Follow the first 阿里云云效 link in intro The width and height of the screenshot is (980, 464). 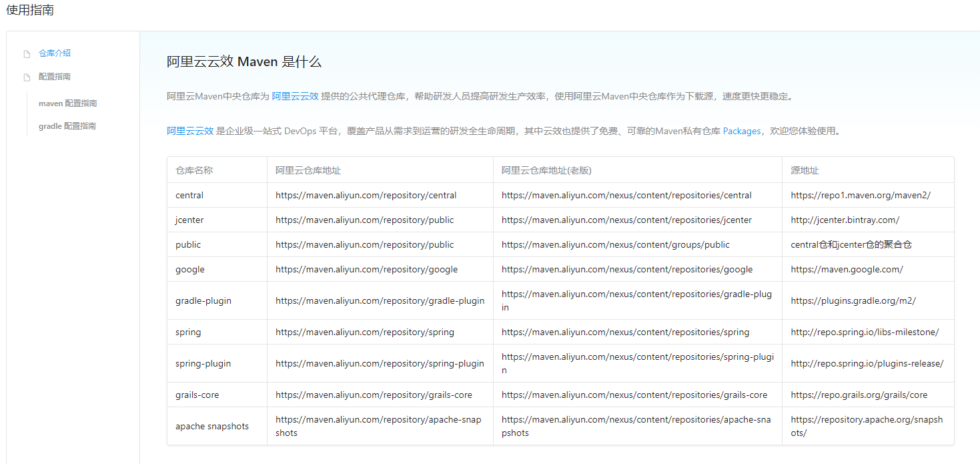pyautogui.click(x=295, y=96)
